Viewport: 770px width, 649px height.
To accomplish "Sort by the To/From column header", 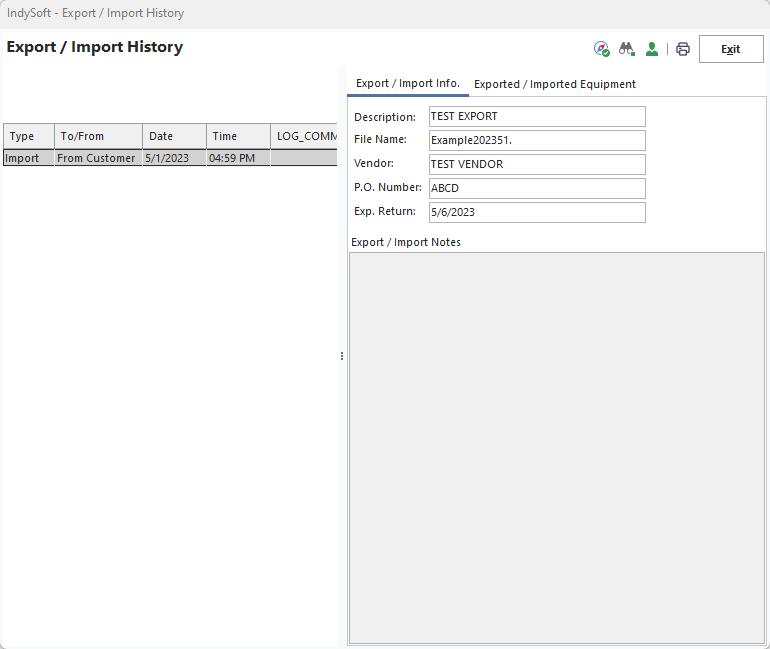I will tap(98, 136).
